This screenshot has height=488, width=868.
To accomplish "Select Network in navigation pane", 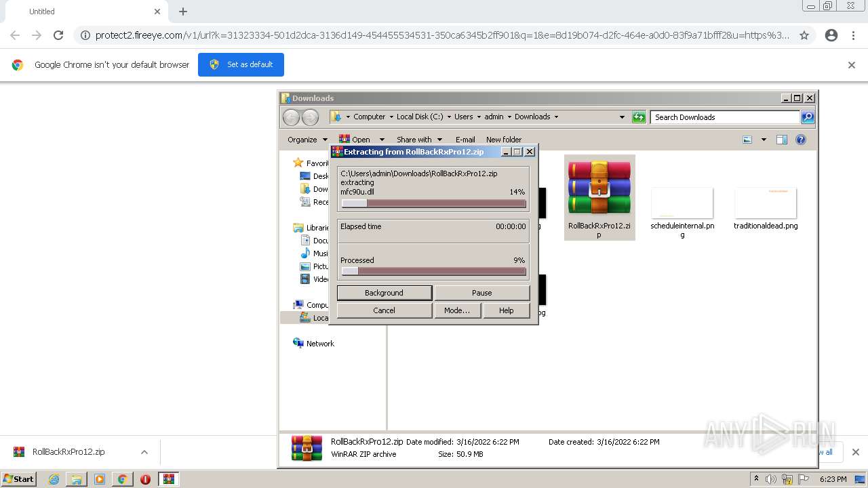I will pyautogui.click(x=320, y=344).
